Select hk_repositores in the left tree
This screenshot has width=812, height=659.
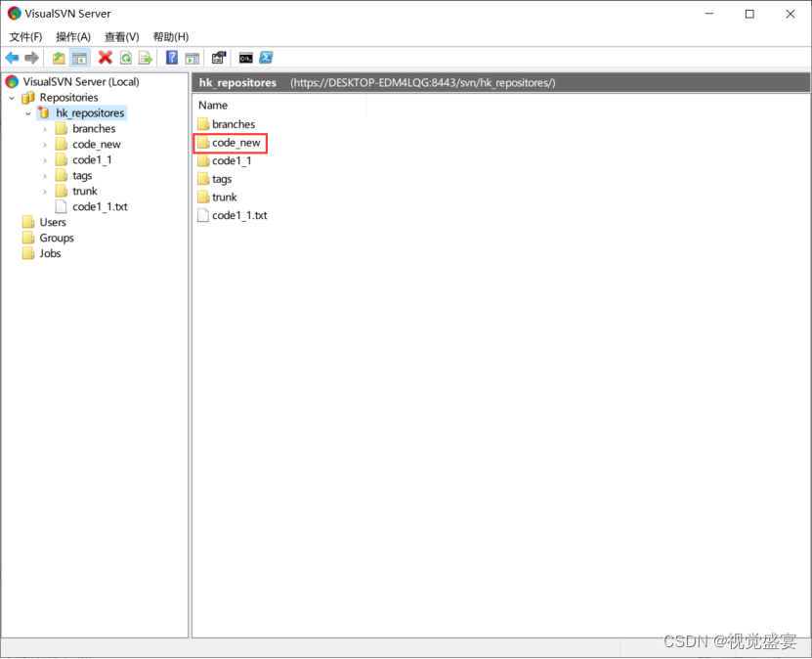click(x=90, y=113)
